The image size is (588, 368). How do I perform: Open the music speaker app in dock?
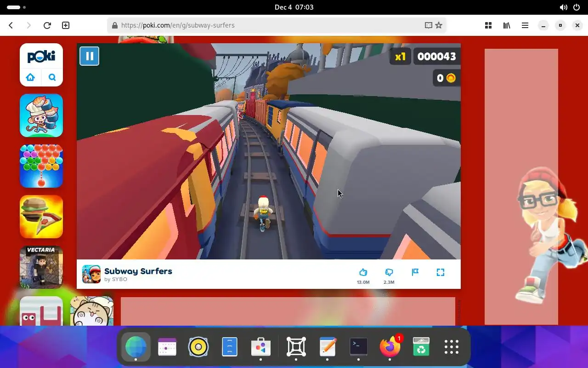[x=198, y=347]
